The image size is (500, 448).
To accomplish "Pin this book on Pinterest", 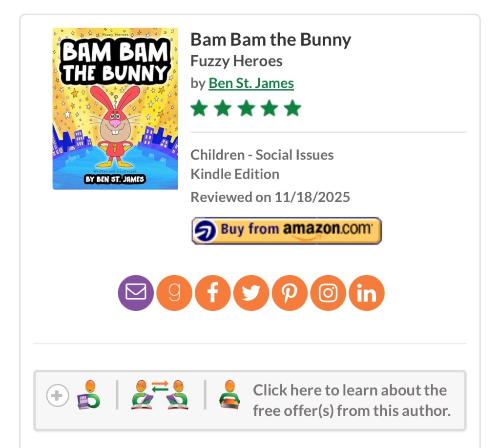I will 290,293.
